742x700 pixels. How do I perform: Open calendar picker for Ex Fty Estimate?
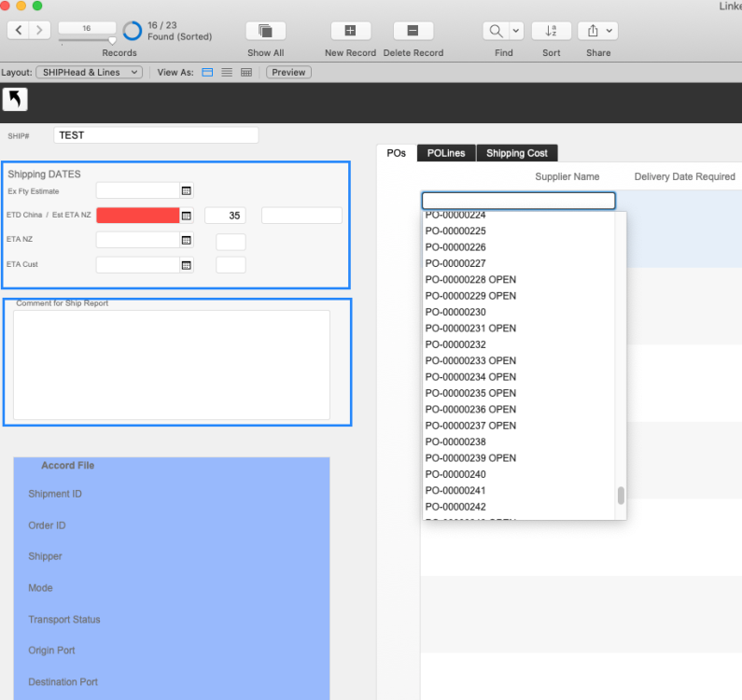[186, 190]
